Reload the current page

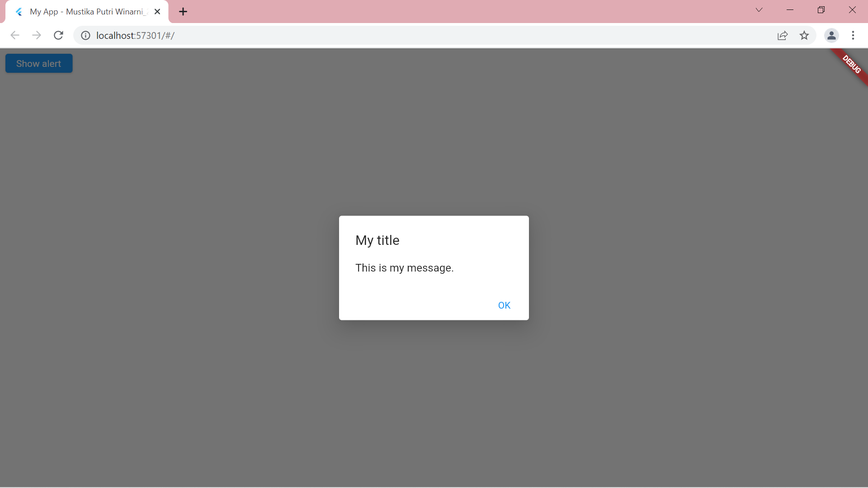click(58, 35)
